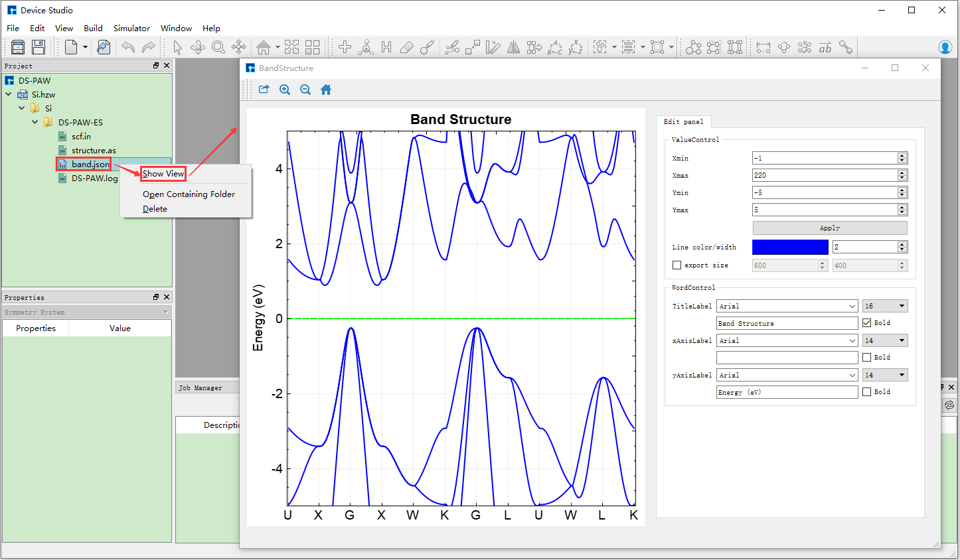This screenshot has height=560, width=960.
Task: Enable the export size checkbox
Action: click(677, 265)
